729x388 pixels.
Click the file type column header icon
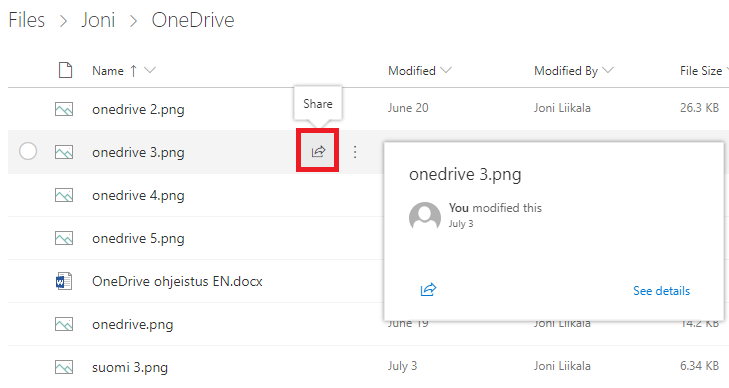[66, 70]
